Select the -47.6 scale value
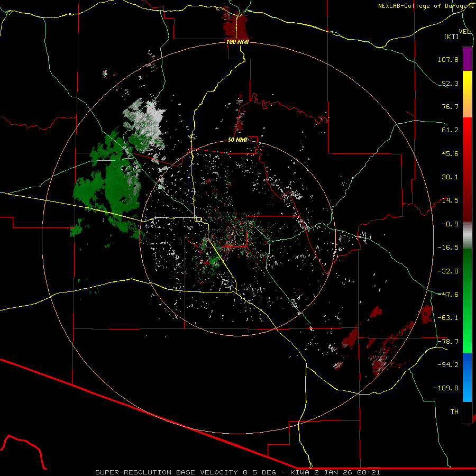 click(448, 295)
